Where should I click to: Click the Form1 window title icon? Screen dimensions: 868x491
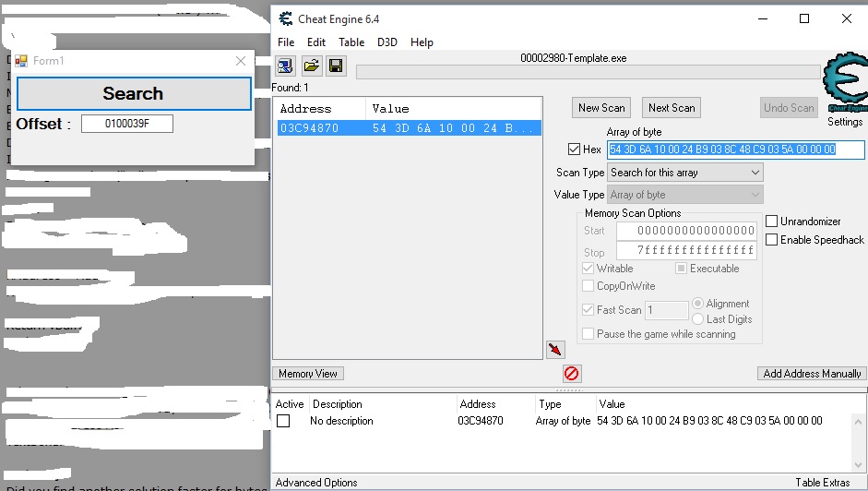tap(20, 61)
